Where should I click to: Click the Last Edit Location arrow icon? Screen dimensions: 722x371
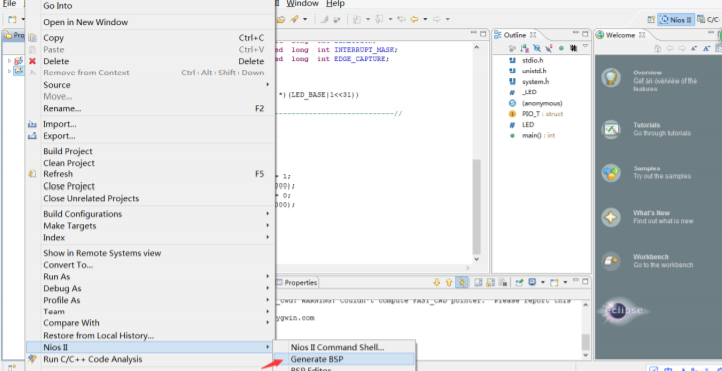[x=402, y=19]
